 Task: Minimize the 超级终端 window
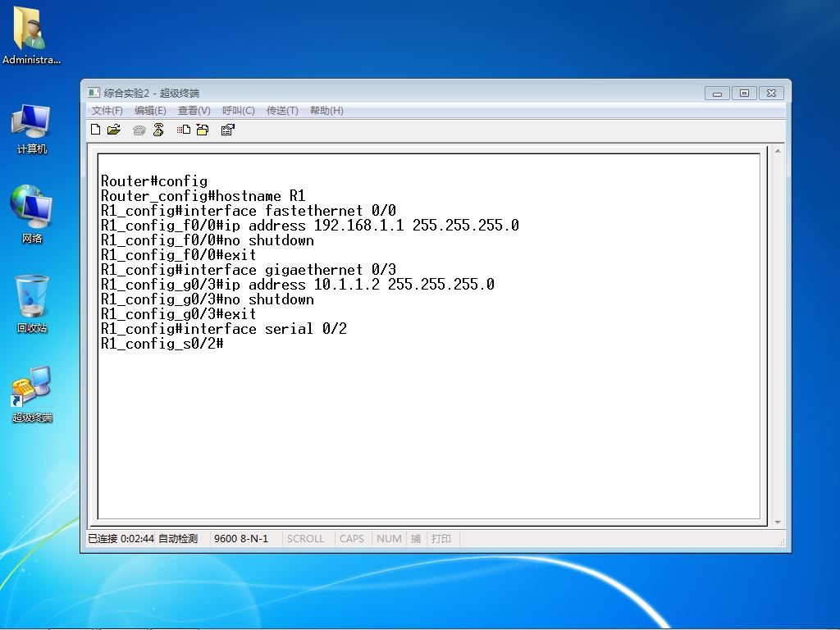point(717,94)
